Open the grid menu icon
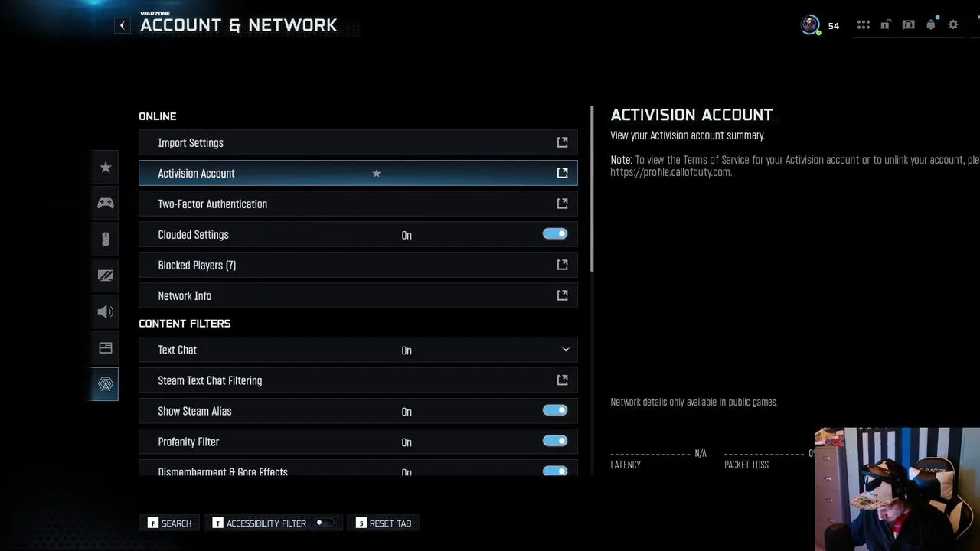 pos(864,25)
